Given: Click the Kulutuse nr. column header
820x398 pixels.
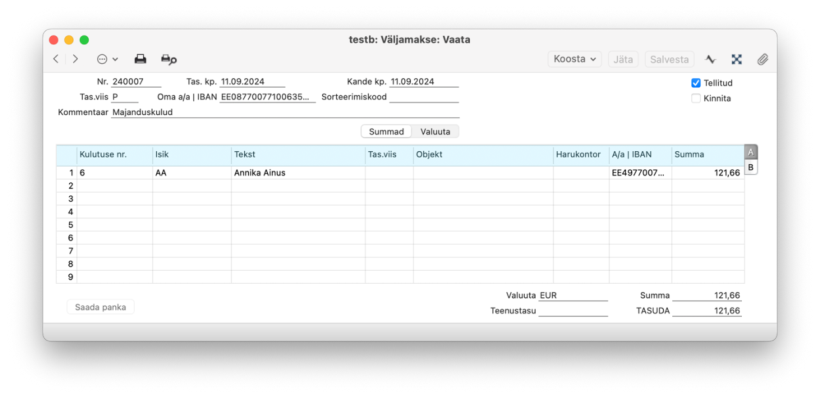Looking at the screenshot, I should (115, 155).
